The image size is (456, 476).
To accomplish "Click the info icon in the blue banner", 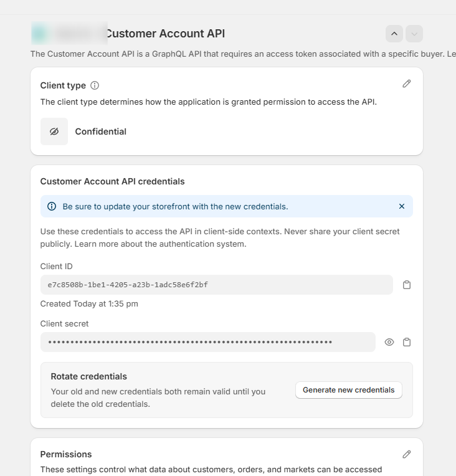I will [52, 206].
